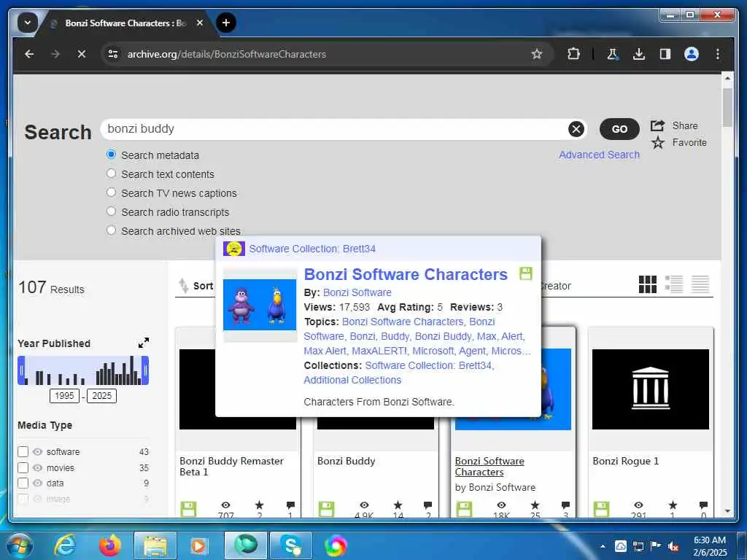Go back to the previous page
The image size is (747, 560).
pos(29,54)
